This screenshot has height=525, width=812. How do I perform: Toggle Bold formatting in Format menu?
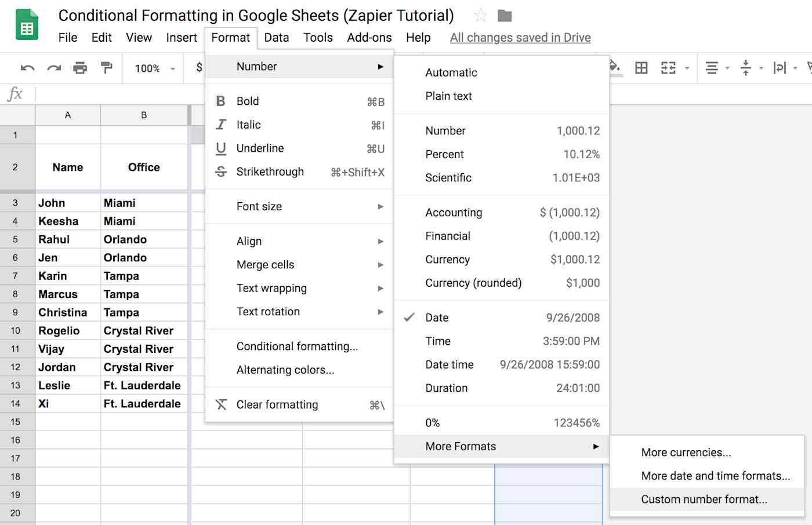[247, 101]
